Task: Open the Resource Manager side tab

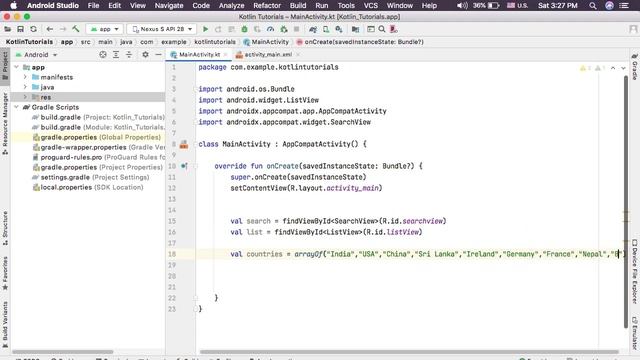Action: 5,123
